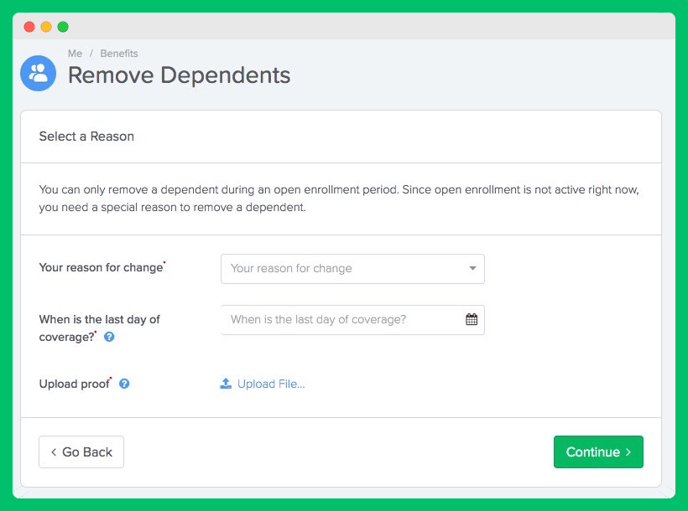Screen dimensions: 688x511
Task: Click the Upload proof label
Action: tap(74, 384)
